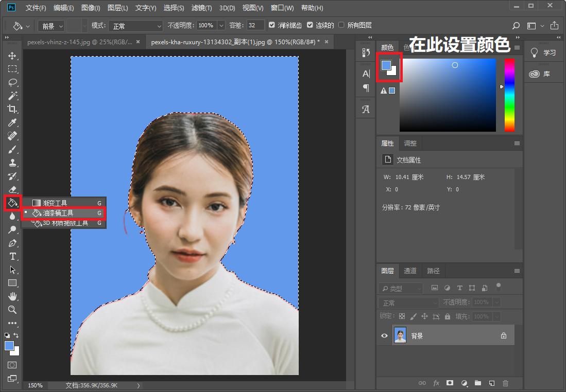Switch to the 通道 panel tab
The image size is (566, 392).
point(410,271)
